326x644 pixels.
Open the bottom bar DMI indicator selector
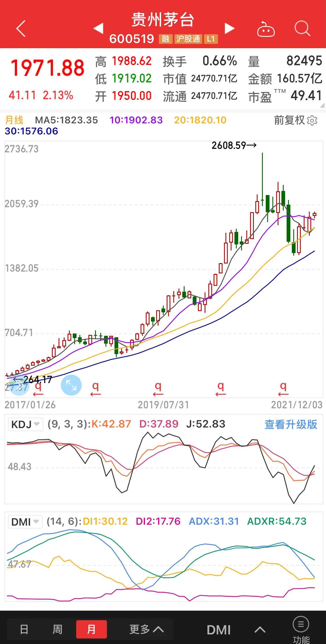pyautogui.click(x=236, y=629)
